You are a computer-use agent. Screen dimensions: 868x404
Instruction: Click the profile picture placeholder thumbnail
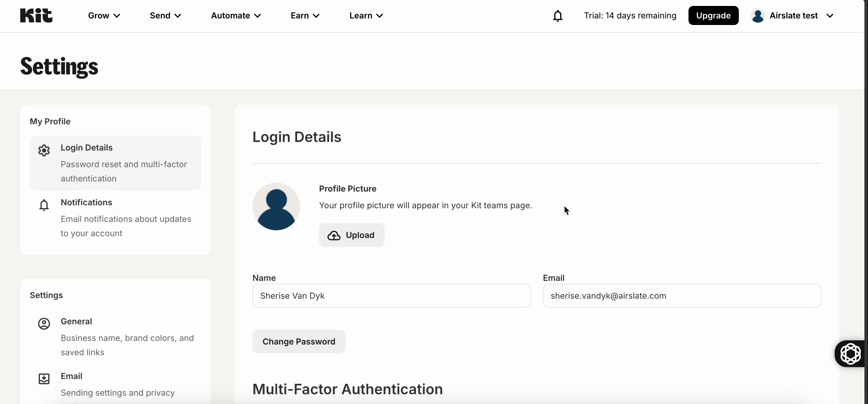tap(276, 206)
